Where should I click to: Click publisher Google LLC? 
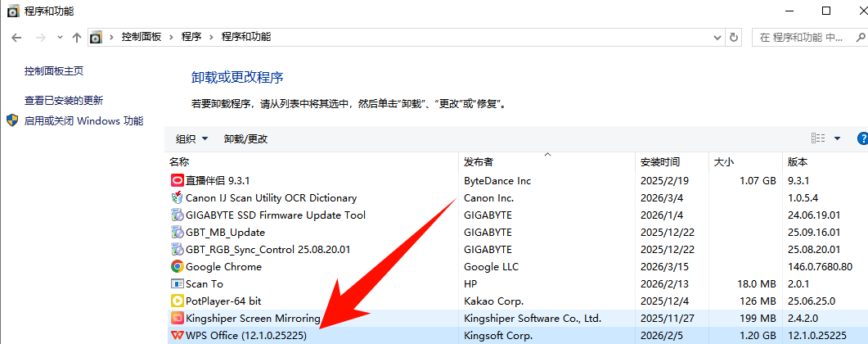491,266
